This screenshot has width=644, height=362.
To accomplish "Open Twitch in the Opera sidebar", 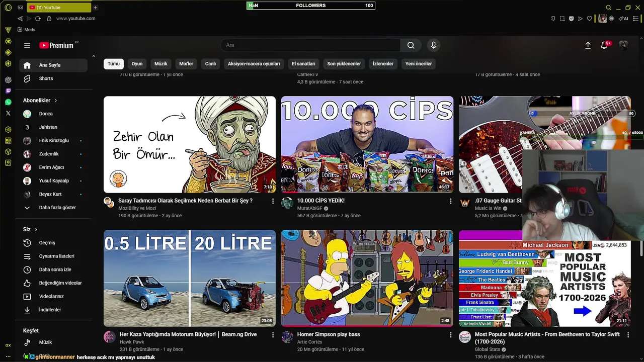I will pyautogui.click(x=8, y=91).
